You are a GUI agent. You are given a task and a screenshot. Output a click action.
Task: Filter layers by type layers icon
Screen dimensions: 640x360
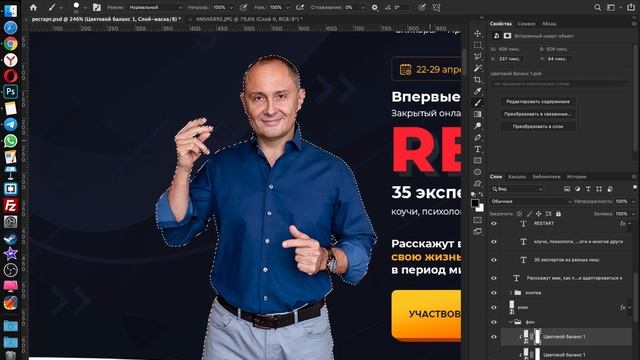588,189
